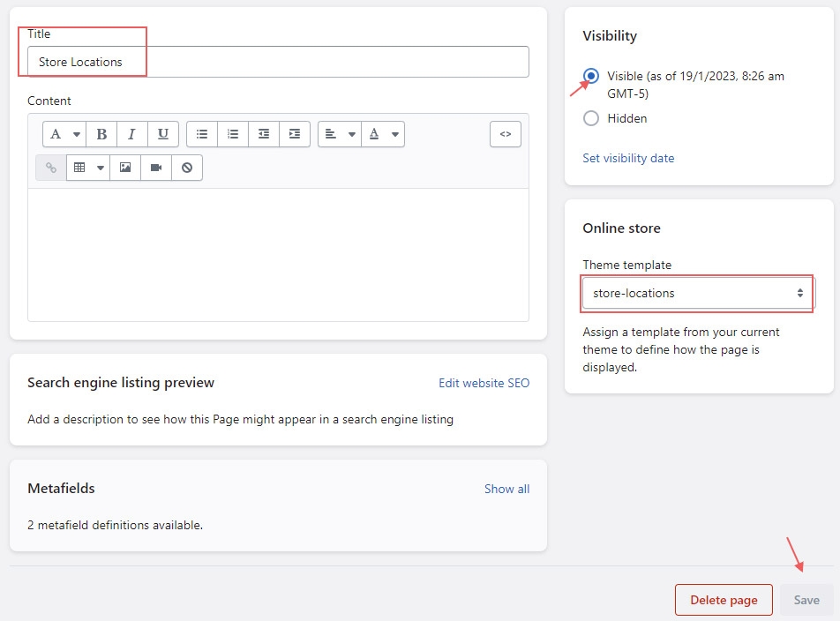The height and width of the screenshot is (621, 840).
Task: Click the Delete page button
Action: [x=724, y=600]
